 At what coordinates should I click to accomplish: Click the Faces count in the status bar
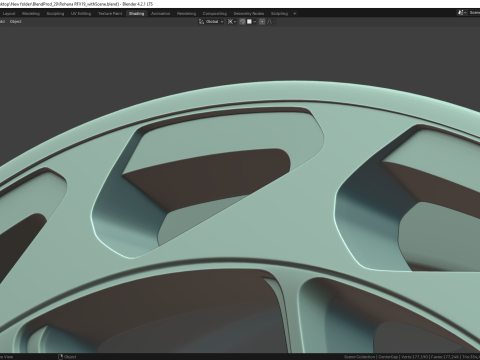coord(445,357)
